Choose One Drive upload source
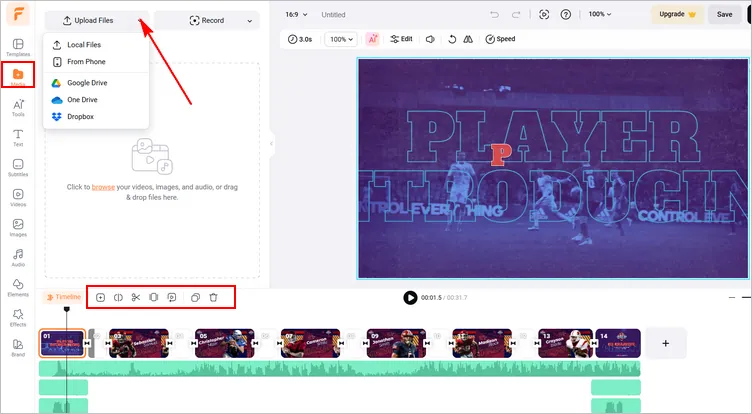The image size is (752, 414). pyautogui.click(x=96, y=100)
